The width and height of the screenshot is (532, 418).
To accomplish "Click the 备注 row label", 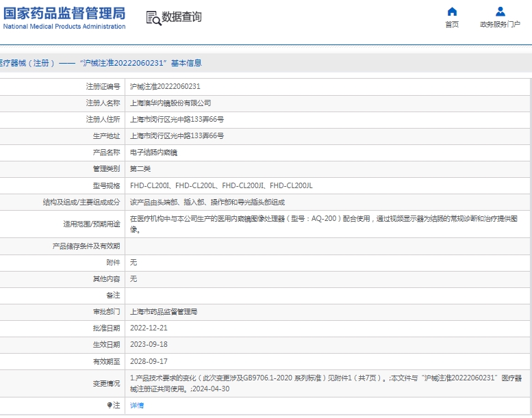I will 114,296.
